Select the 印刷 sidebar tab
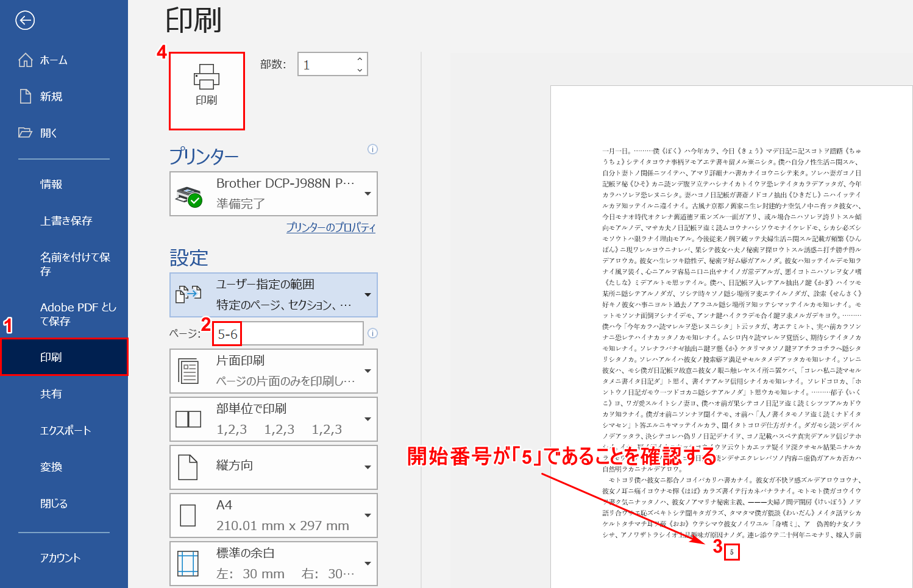Image resolution: width=913 pixels, height=588 pixels. pos(64,357)
